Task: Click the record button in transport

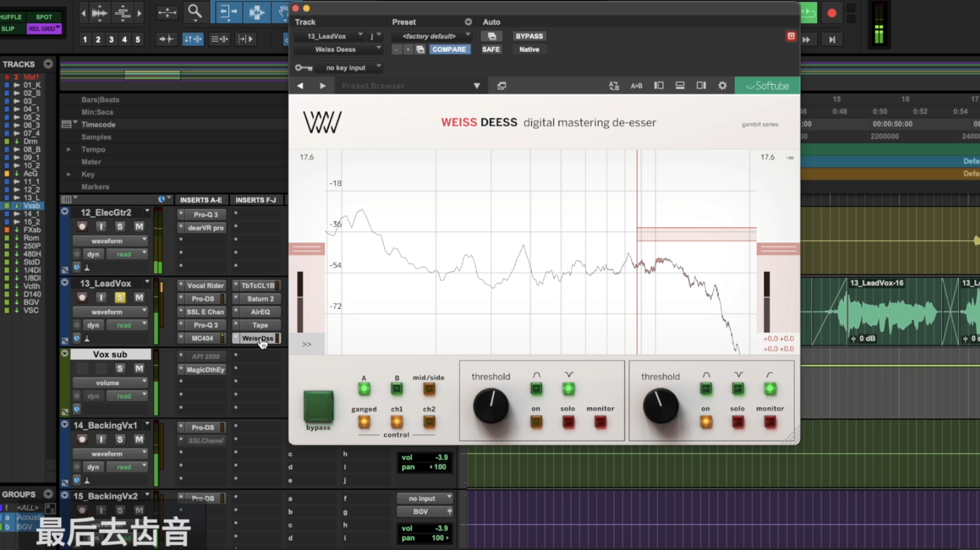Action: (x=832, y=13)
